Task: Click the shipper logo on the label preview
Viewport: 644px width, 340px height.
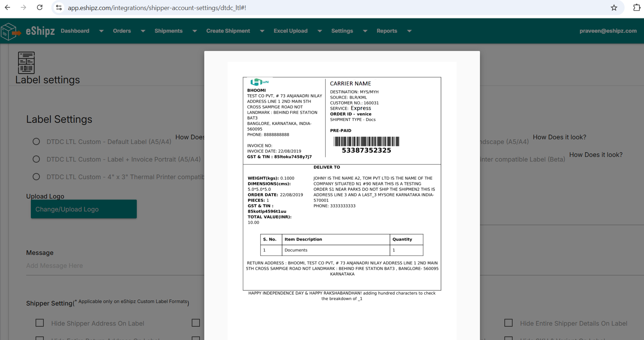Action: (x=260, y=82)
